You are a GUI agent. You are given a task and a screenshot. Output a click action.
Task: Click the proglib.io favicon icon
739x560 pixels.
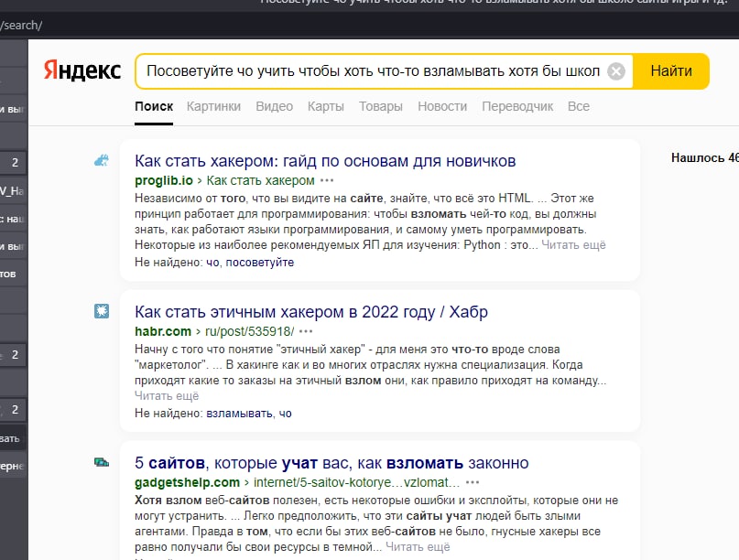pyautogui.click(x=102, y=161)
